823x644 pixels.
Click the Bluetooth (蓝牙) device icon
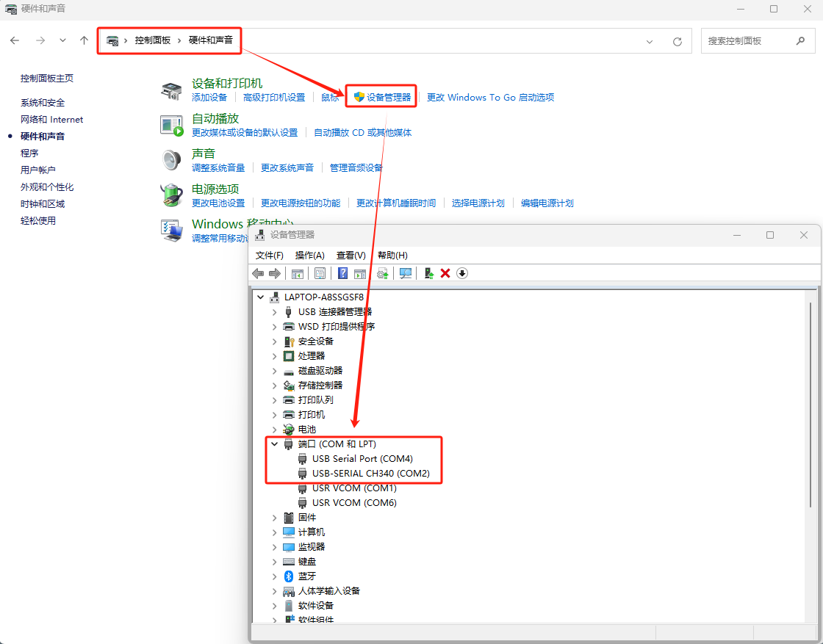click(x=289, y=576)
